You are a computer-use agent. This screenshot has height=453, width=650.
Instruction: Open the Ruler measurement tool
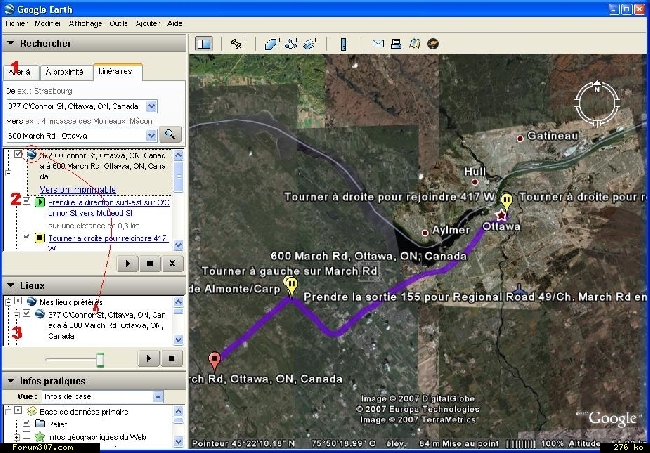343,44
